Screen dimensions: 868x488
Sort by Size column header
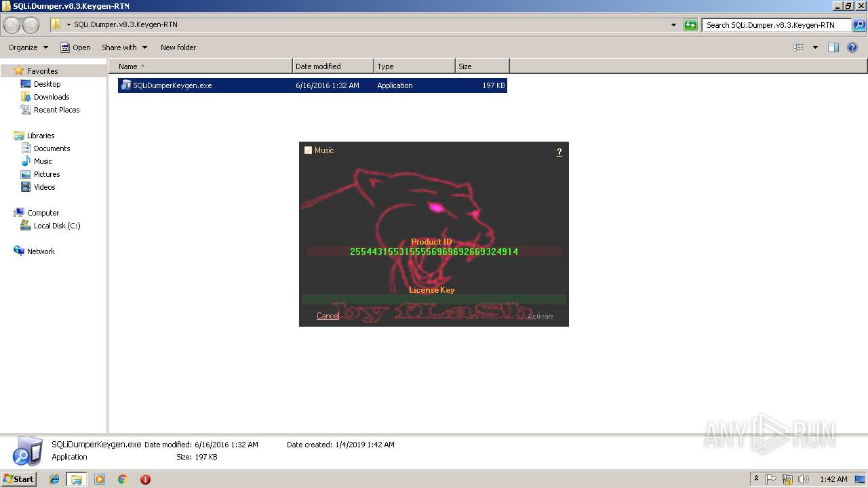pos(482,66)
